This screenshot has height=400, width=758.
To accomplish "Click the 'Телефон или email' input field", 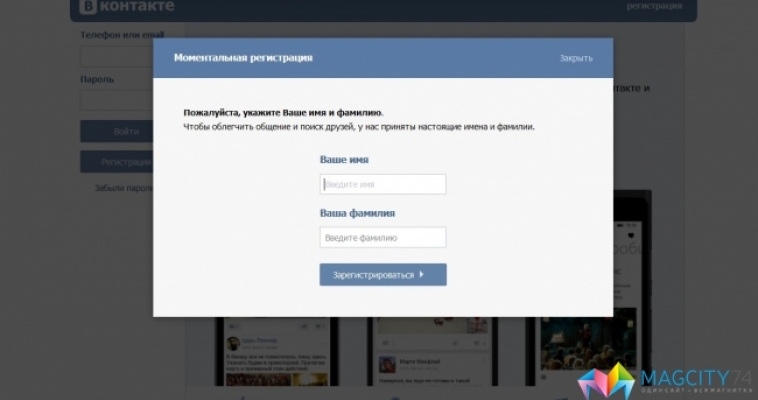I will click(117, 57).
